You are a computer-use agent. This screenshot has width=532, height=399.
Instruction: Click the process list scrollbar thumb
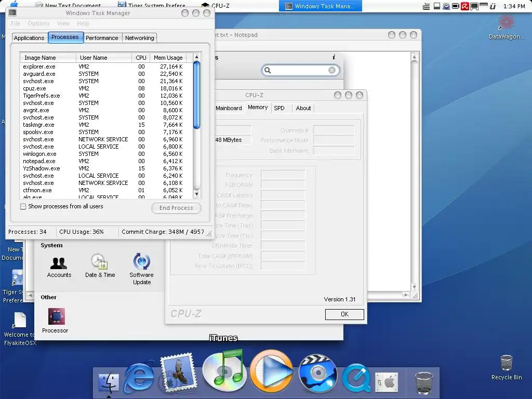tap(196, 95)
